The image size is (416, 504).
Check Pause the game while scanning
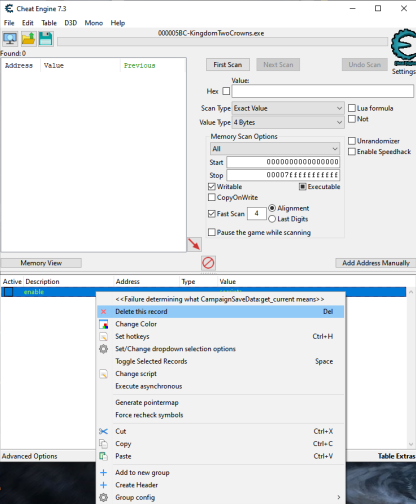(x=212, y=232)
